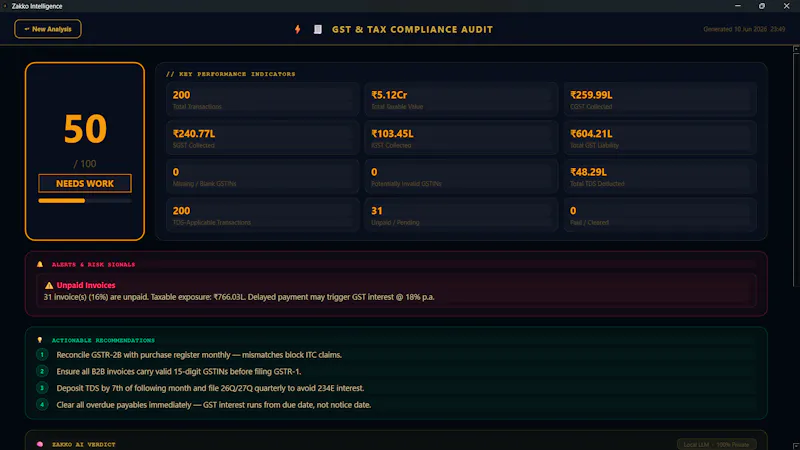Click 'Deposit TDS by 7th of following month' recommendation
Viewport: 800px width, 450px height.
coord(210,388)
